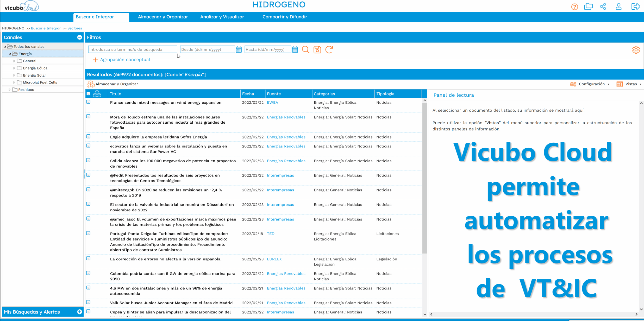The image size is (644, 321).
Task: Check the @mitecogob emisiones row checkbox
Action: click(88, 189)
